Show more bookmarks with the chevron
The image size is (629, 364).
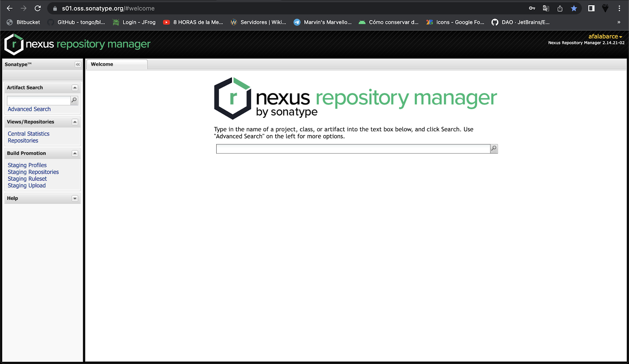[x=619, y=22]
